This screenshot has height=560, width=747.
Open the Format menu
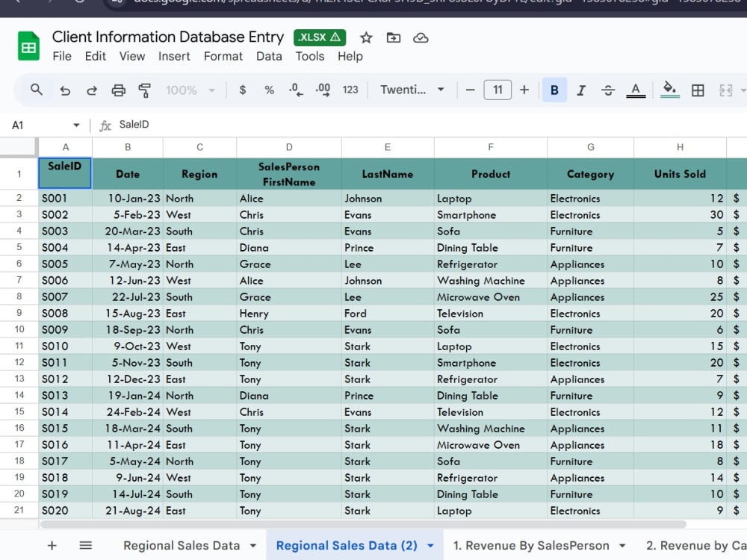coord(223,56)
